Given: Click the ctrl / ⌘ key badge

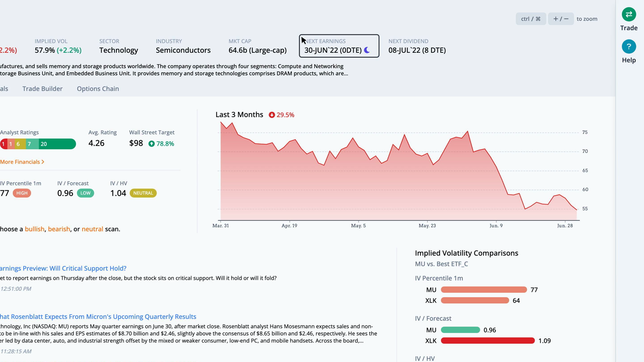Looking at the screenshot, I should click(531, 19).
